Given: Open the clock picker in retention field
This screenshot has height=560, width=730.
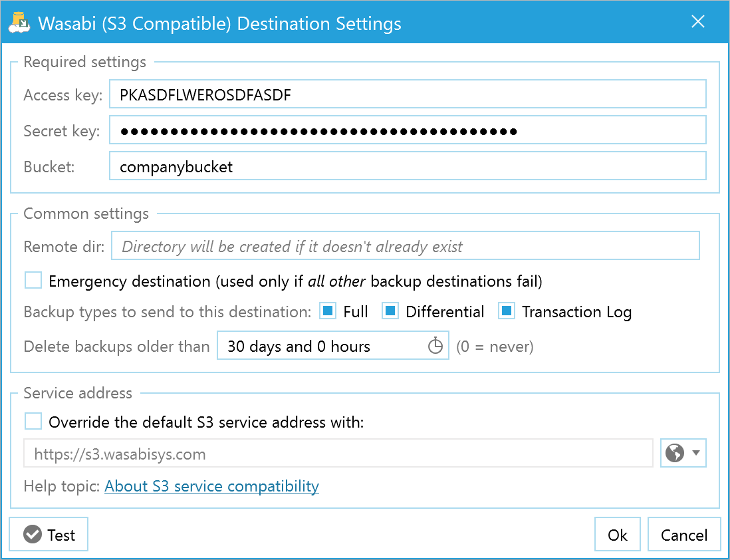Looking at the screenshot, I should (435, 346).
